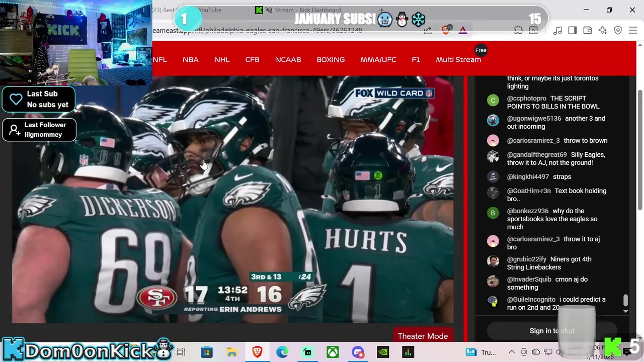Click the chat panel scrollbar thumb
This screenshot has height=362, width=644.
(x=625, y=300)
